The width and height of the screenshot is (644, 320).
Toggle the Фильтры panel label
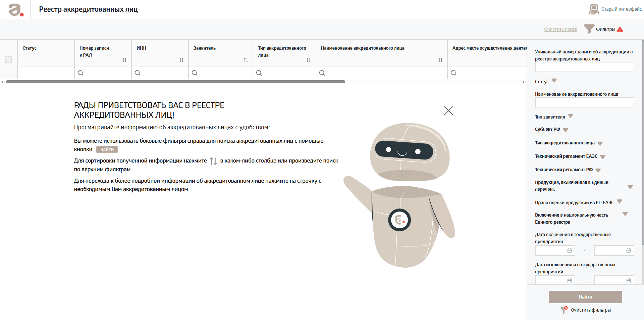[x=605, y=29]
